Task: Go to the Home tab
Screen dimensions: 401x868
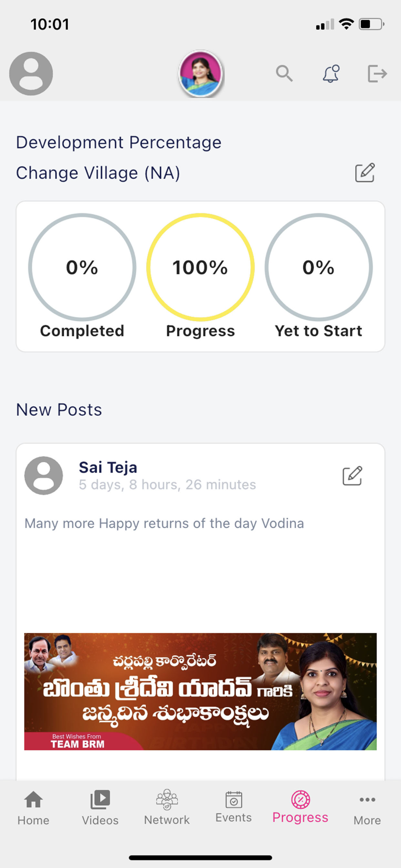Action: (x=33, y=808)
